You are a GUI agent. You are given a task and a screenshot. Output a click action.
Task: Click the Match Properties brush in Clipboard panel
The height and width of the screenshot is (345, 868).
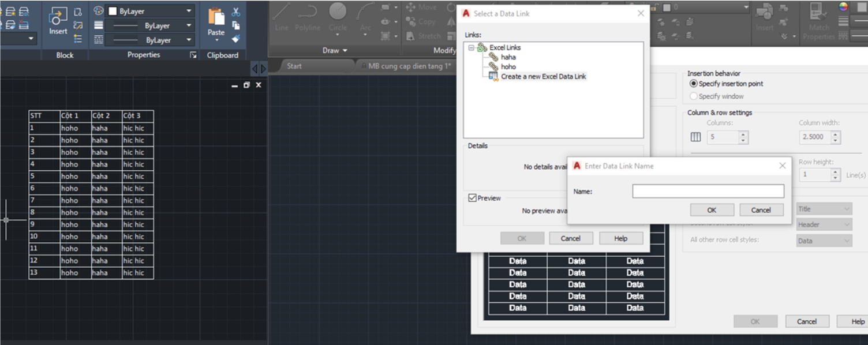click(x=235, y=39)
